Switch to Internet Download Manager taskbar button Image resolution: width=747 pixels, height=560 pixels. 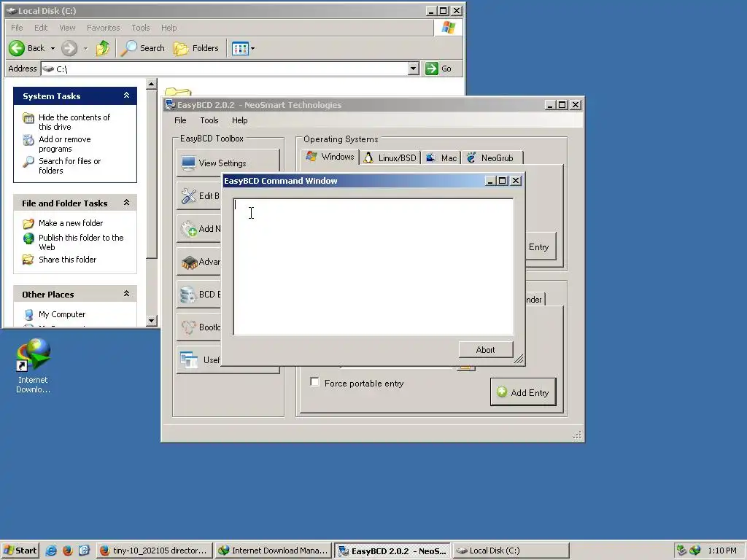(x=273, y=551)
